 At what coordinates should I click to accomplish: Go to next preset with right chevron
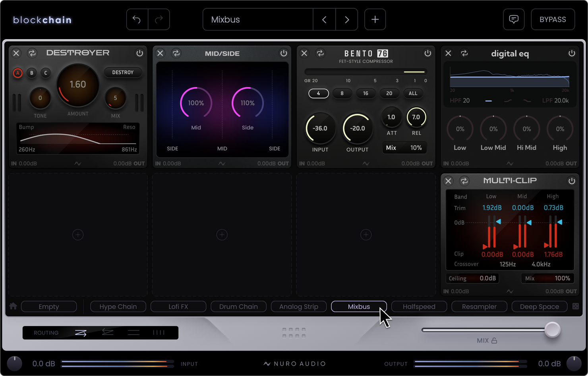[347, 19]
